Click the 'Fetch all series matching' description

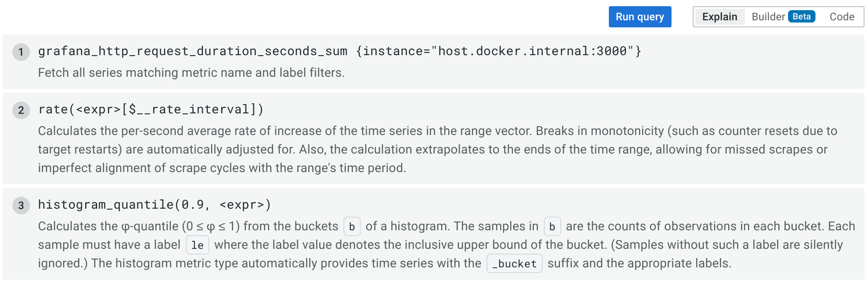191,73
